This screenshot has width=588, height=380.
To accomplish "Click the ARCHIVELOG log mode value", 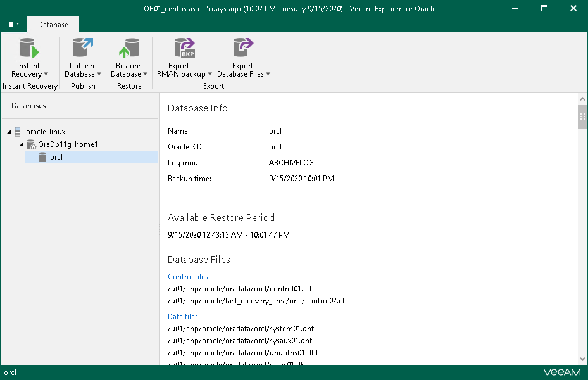I will point(291,162).
